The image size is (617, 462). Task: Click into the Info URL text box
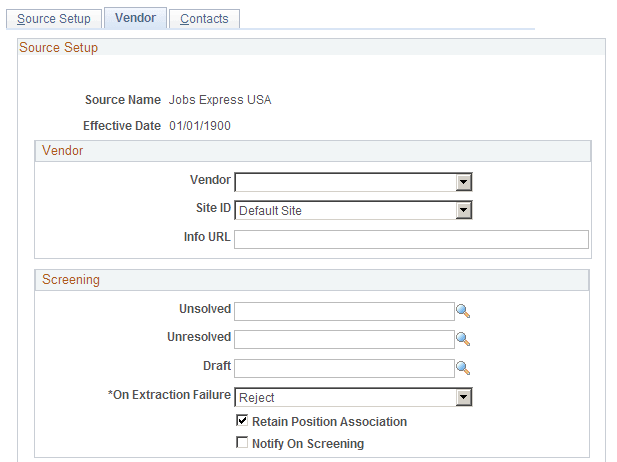(411, 239)
